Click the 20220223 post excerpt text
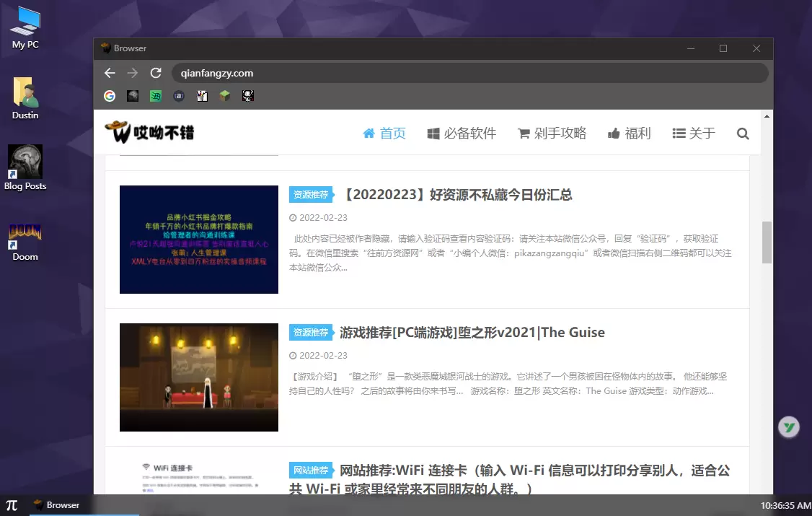Viewport: 812px width, 516px height. [x=511, y=253]
